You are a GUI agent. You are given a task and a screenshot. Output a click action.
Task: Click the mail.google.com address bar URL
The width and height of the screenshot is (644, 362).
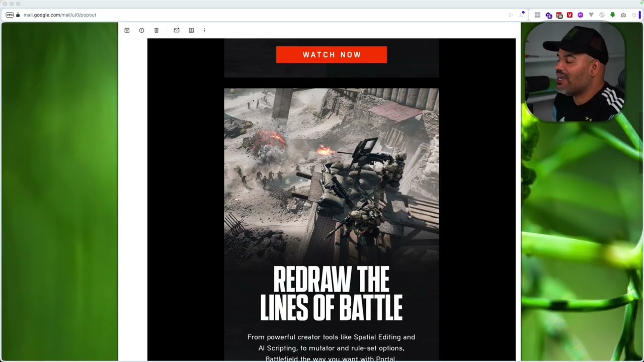[x=60, y=15]
